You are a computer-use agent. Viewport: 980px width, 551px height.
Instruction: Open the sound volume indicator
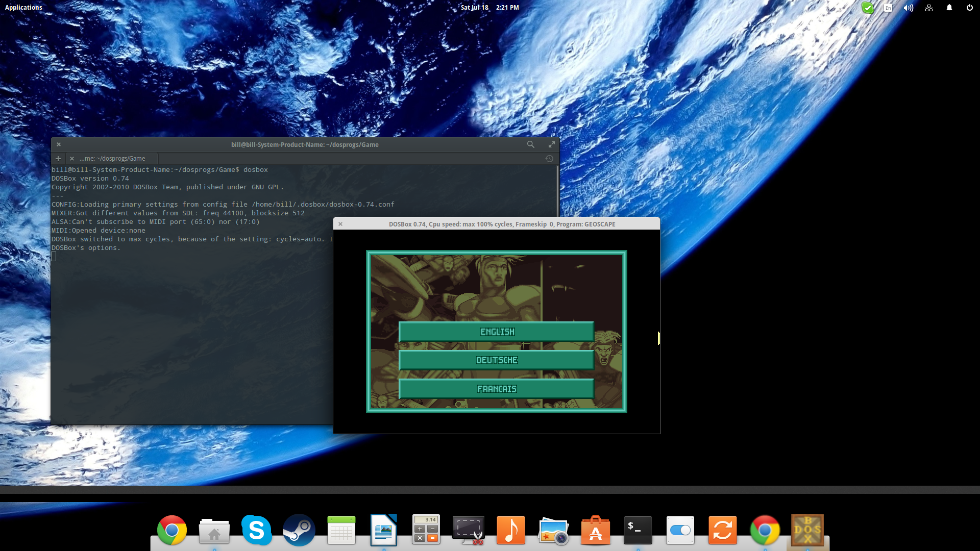[x=909, y=8]
